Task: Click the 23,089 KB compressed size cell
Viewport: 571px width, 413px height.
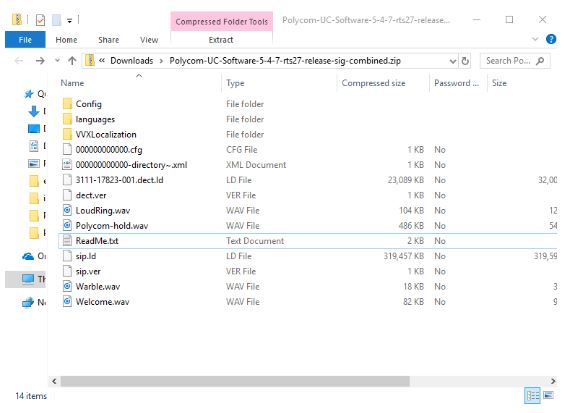Action: coord(406,180)
